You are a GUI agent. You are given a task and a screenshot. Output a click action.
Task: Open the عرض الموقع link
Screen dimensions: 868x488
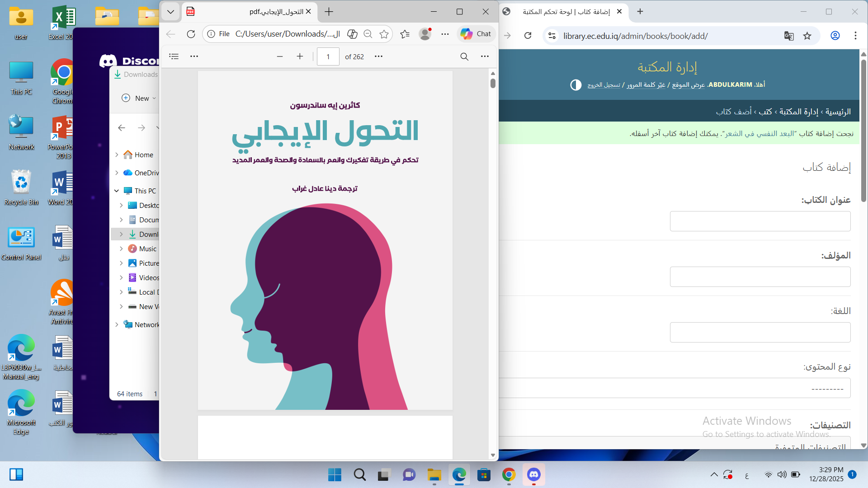coord(689,85)
